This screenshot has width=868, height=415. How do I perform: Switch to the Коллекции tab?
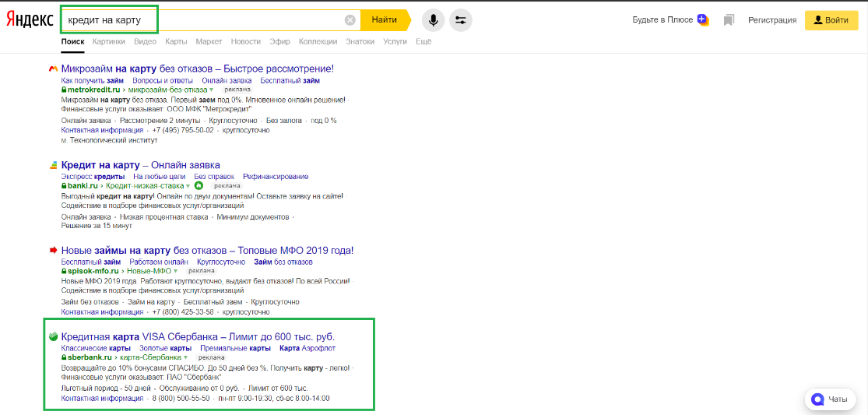318,41
